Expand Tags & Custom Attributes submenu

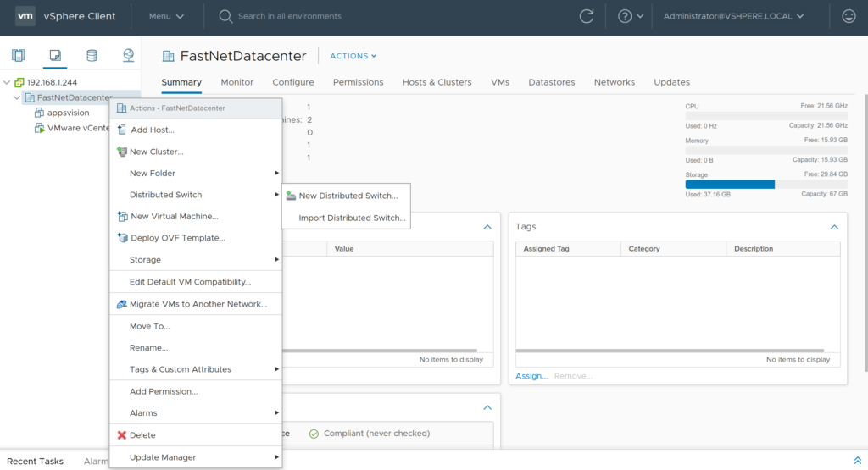(196, 369)
